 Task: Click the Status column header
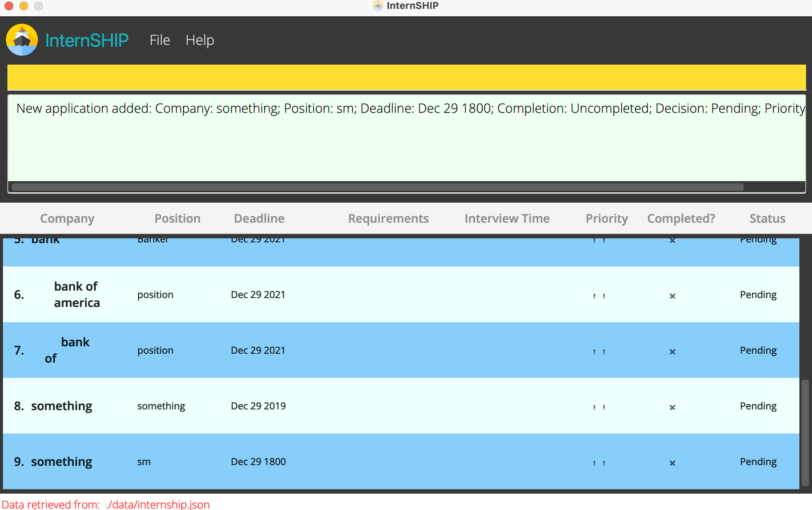[x=767, y=218]
